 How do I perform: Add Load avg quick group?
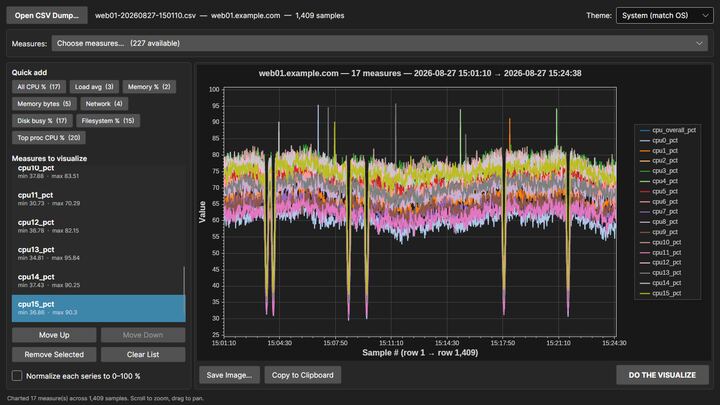[x=94, y=87]
